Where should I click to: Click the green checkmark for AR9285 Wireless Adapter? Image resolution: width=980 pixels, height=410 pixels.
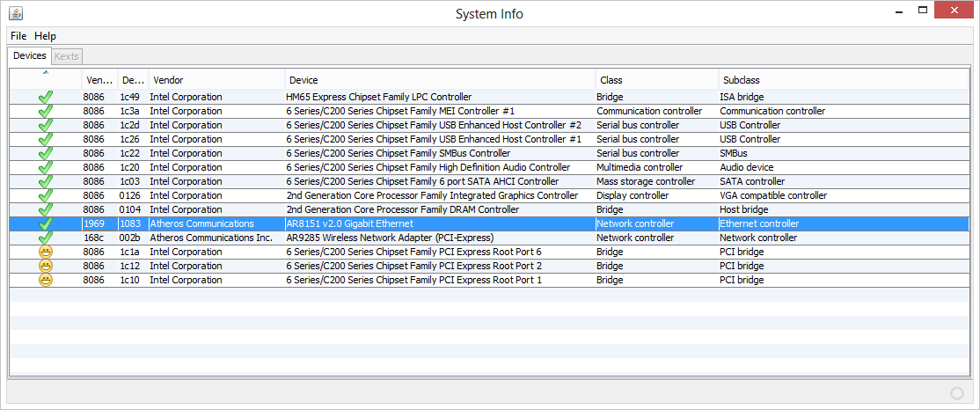pos(46,238)
